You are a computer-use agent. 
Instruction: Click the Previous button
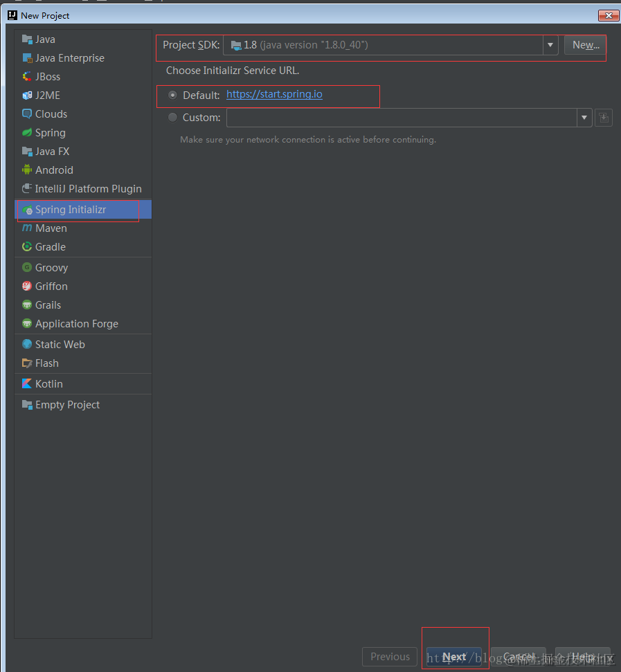pos(390,657)
